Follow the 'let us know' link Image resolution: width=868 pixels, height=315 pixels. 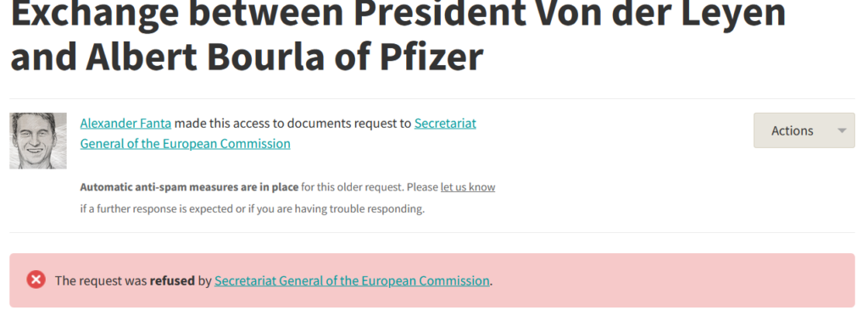pos(468,187)
